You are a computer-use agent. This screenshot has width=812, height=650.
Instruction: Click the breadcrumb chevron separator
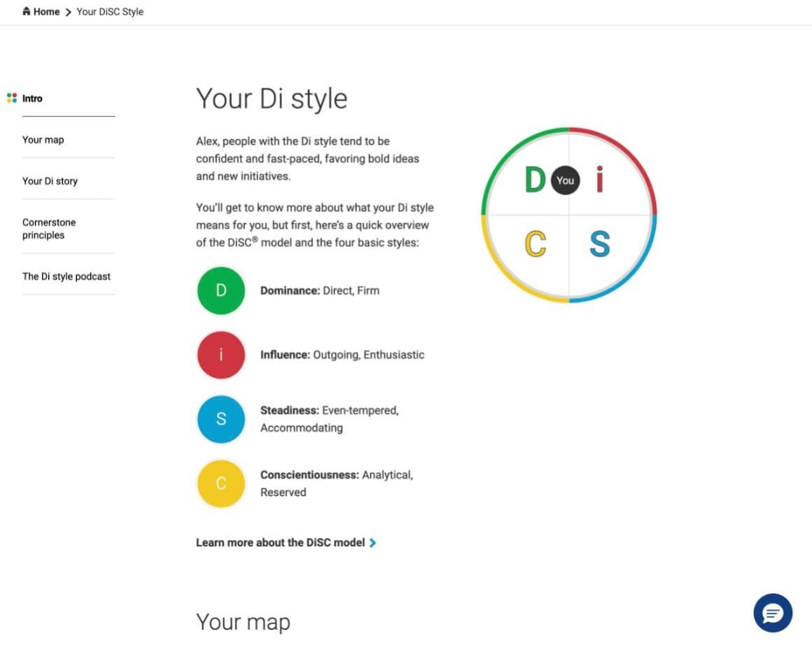coord(68,12)
